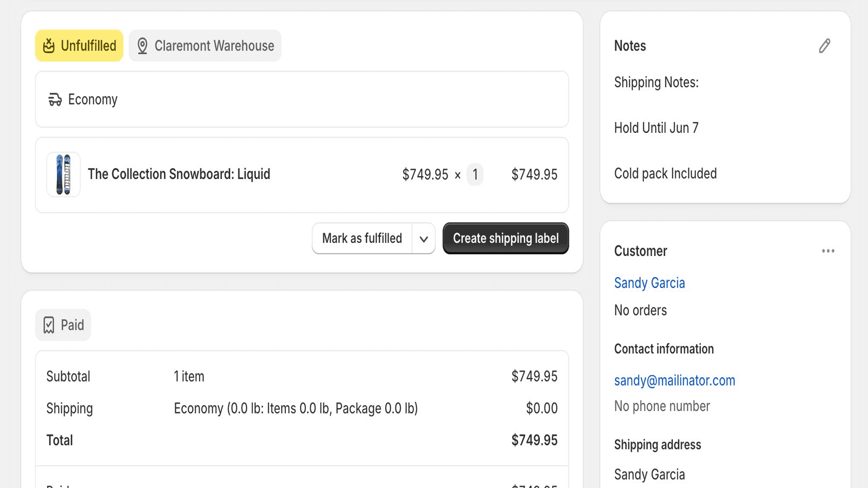
Task: Click the bold Total amount $749.95
Action: [534, 440]
